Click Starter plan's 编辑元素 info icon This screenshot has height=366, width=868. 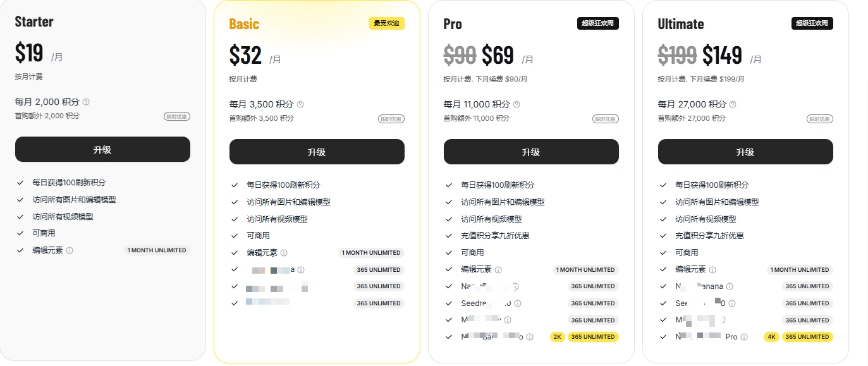click(x=70, y=250)
